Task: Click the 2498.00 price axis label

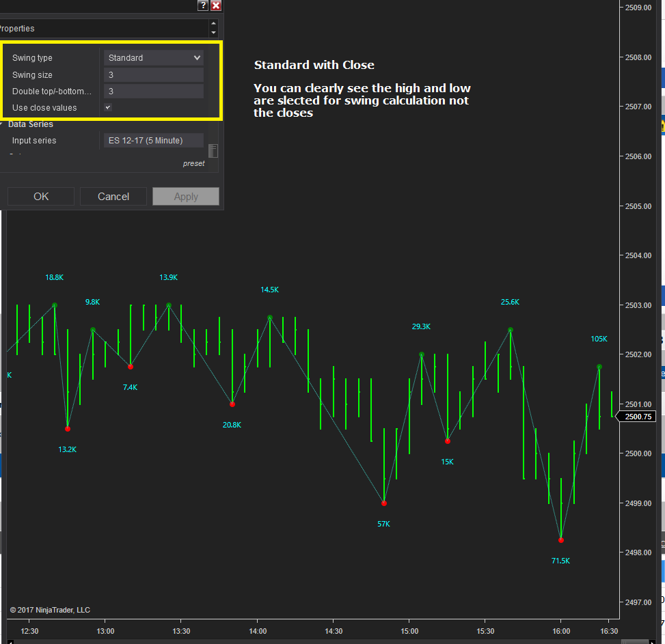Action: 638,552
